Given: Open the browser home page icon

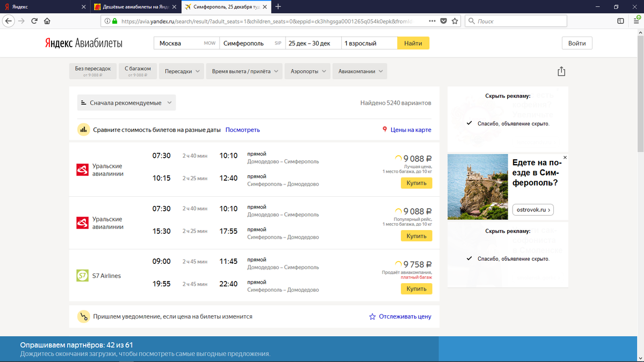Looking at the screenshot, I should pyautogui.click(x=47, y=21).
